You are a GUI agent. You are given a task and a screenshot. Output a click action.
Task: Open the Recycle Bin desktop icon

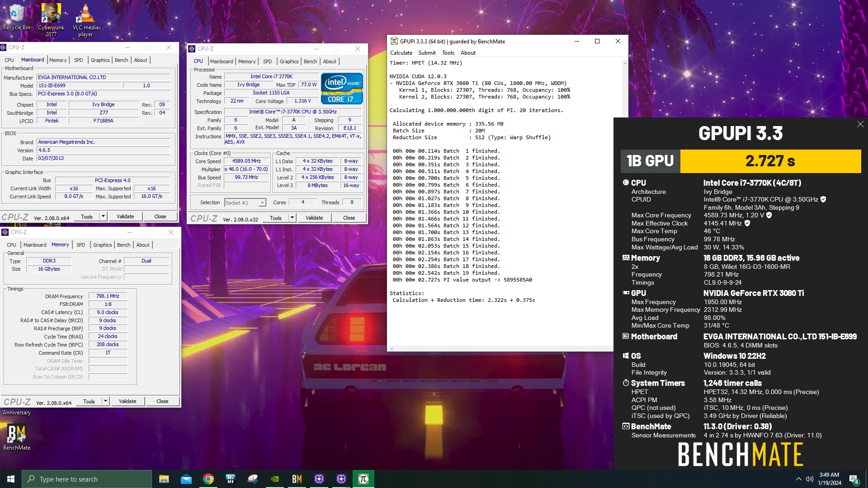click(x=17, y=17)
